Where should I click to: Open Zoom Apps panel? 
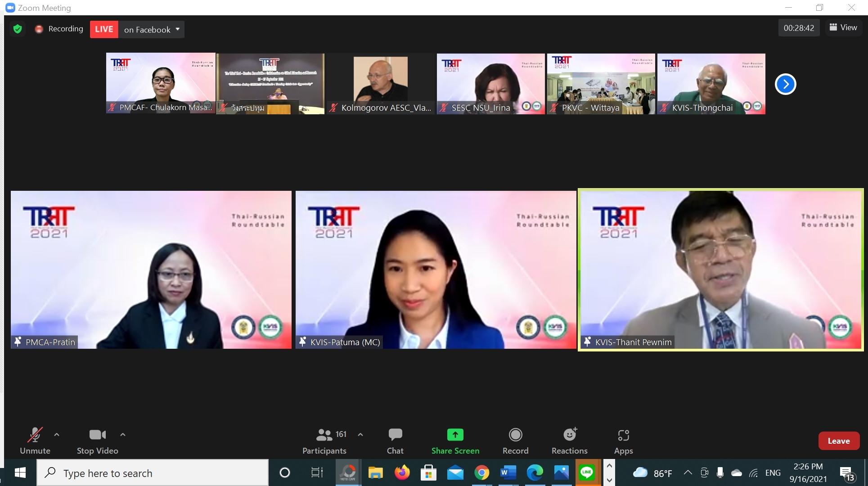(x=624, y=441)
